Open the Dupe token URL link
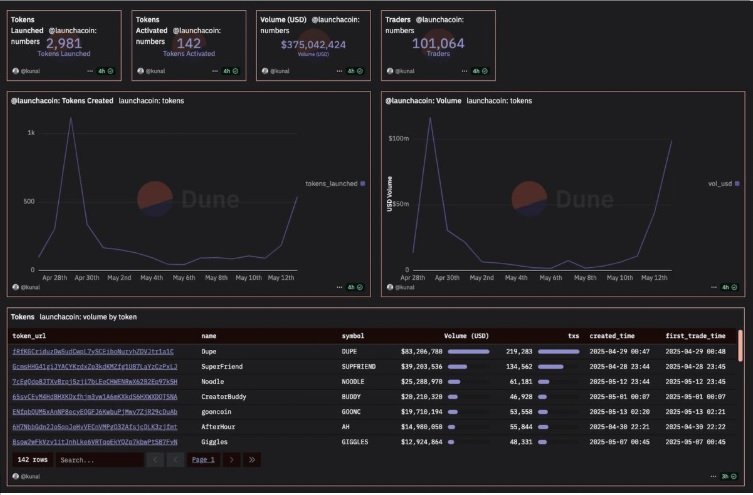This screenshot has height=495, width=753. click(93, 351)
